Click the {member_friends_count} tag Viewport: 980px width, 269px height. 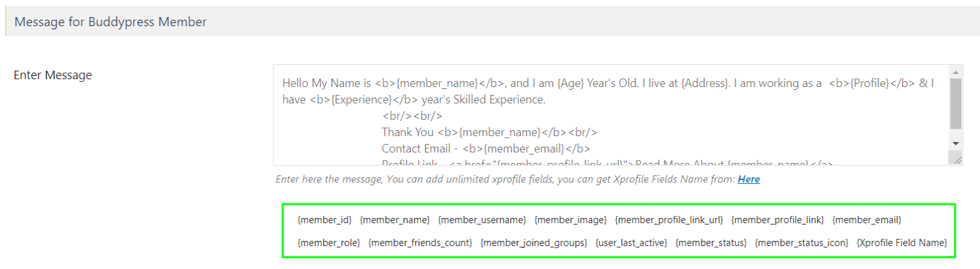click(x=420, y=243)
